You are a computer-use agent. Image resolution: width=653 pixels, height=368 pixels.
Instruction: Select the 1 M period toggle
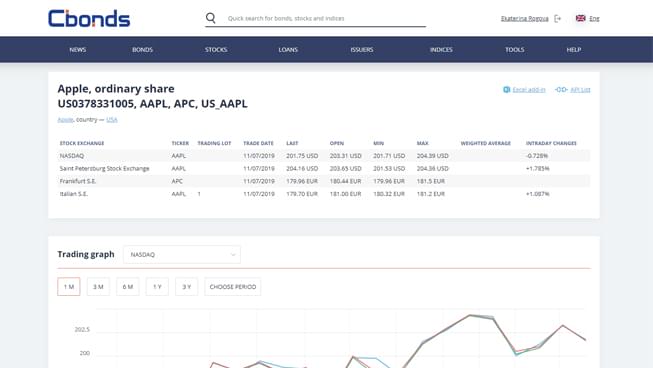tap(69, 287)
